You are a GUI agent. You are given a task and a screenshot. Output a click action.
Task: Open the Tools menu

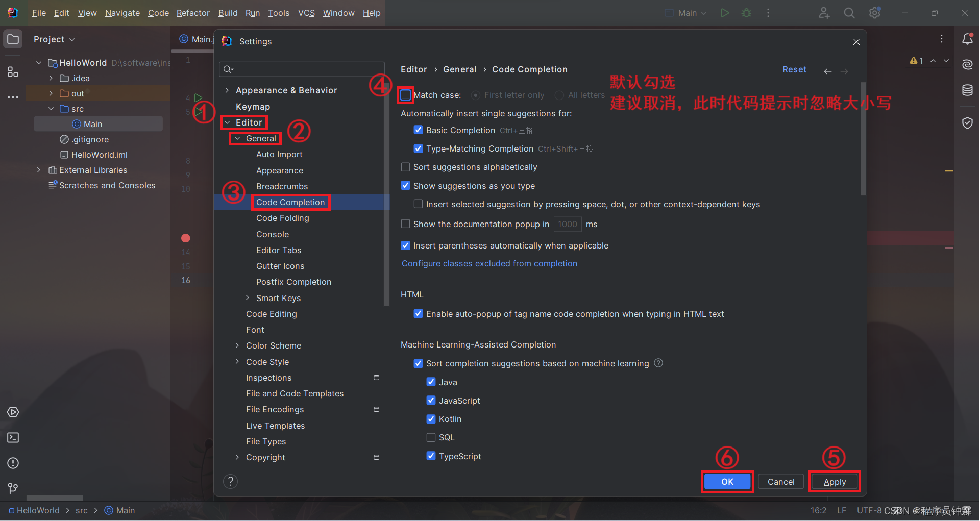279,13
